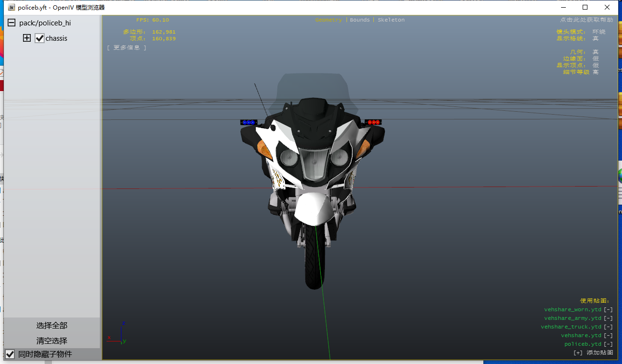622x364 pixels.
Task: Expand the [ 更多信息 ] details section
Action: pos(127,47)
